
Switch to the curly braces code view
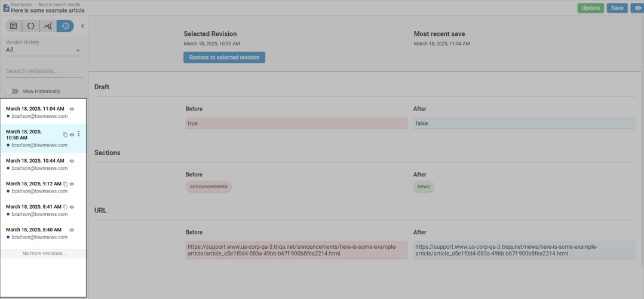tap(31, 26)
